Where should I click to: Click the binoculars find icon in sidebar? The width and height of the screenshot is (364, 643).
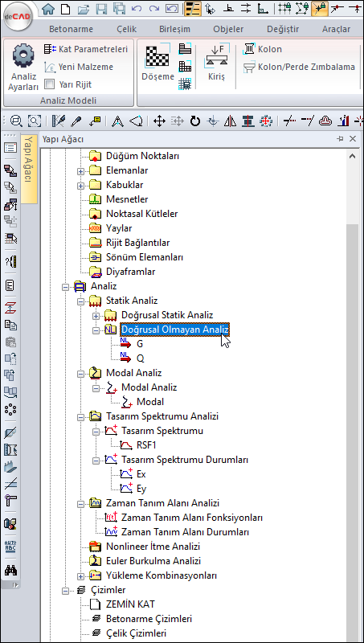(11, 570)
